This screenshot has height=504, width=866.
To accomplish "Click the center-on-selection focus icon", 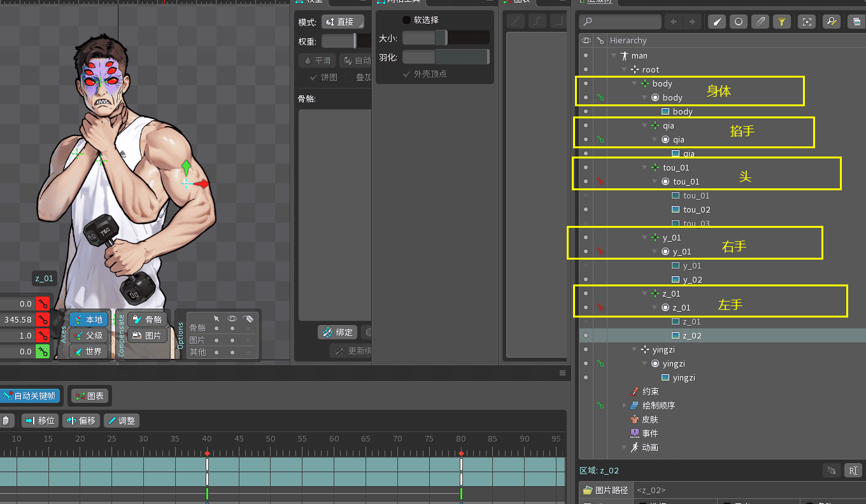I will (x=807, y=22).
